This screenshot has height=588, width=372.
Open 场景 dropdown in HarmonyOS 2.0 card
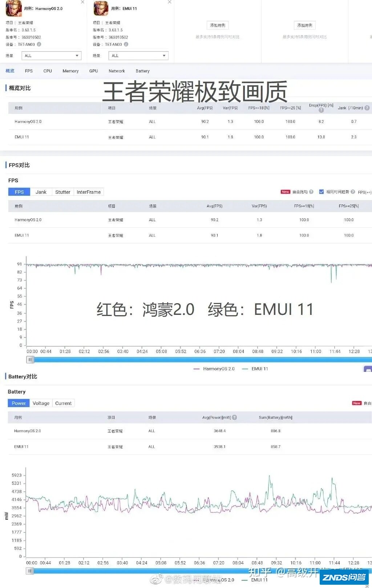[52, 56]
